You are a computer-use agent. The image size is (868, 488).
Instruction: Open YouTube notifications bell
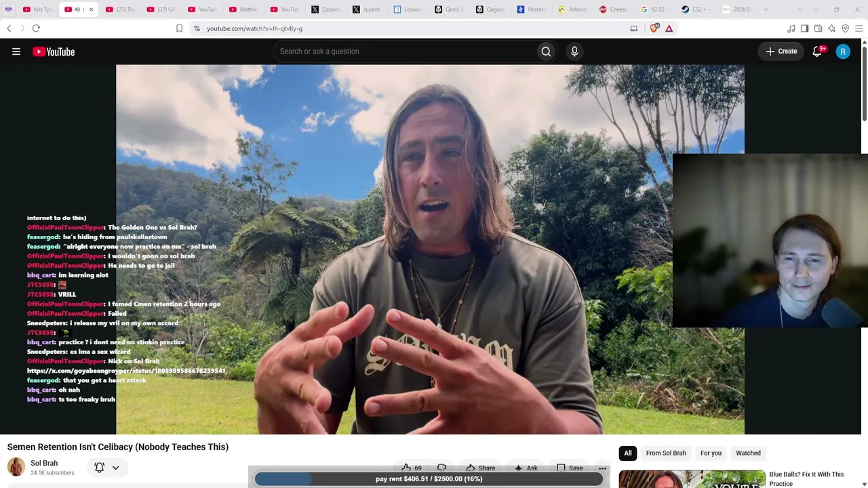(x=818, y=52)
